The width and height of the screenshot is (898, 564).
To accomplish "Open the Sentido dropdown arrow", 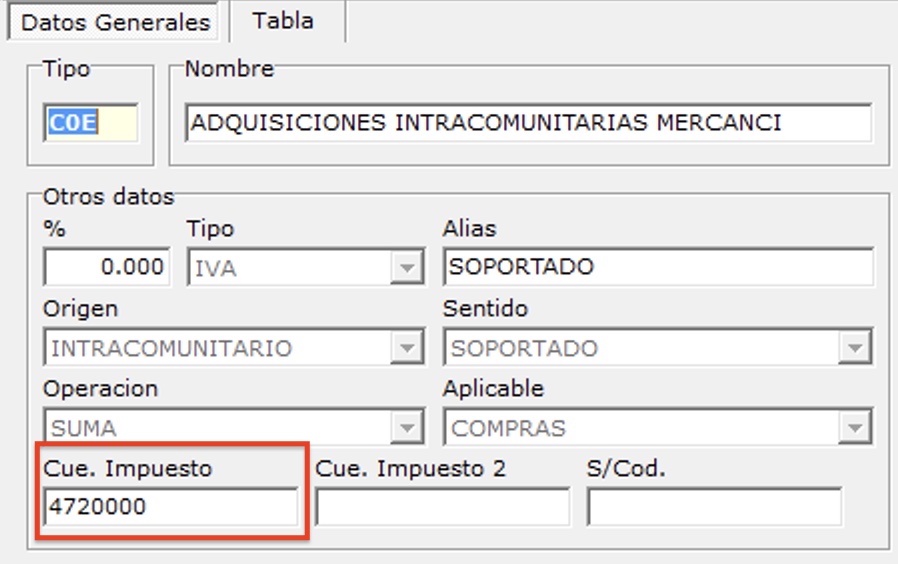I will (x=853, y=348).
